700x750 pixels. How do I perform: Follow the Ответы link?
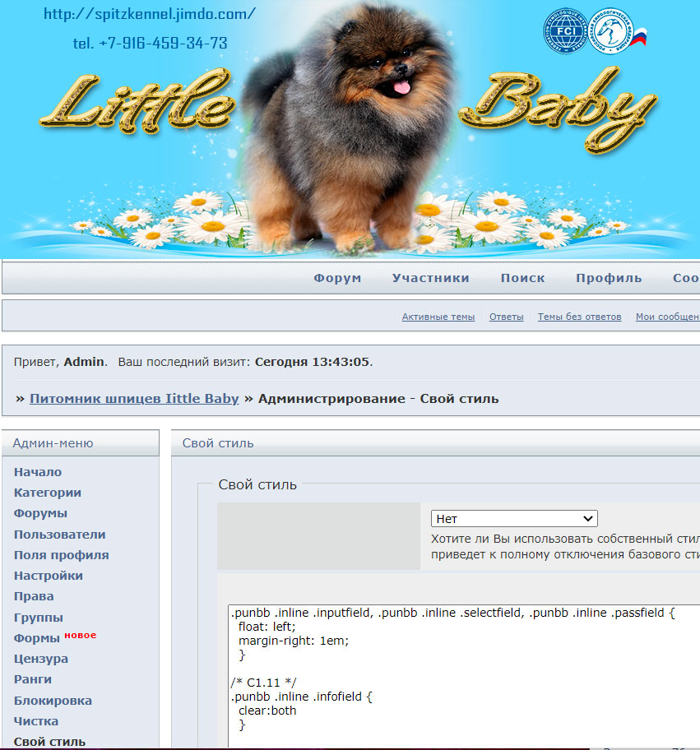click(x=506, y=317)
